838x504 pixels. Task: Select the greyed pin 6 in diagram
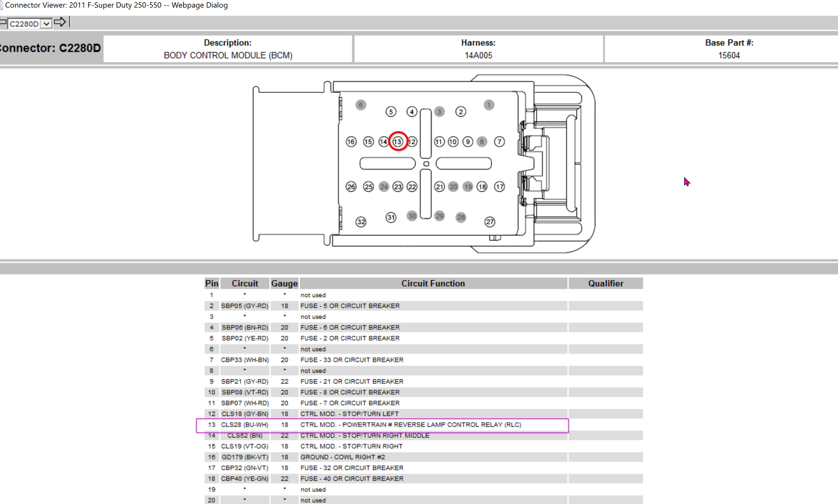pyautogui.click(x=361, y=105)
